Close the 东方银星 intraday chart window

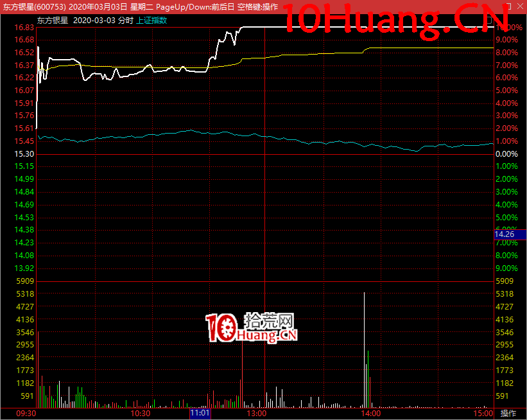520,6
